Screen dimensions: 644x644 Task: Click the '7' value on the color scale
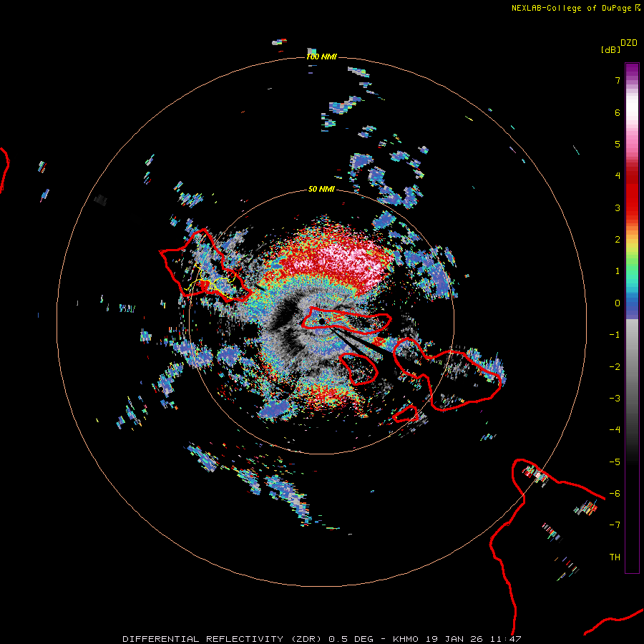pyautogui.click(x=618, y=80)
